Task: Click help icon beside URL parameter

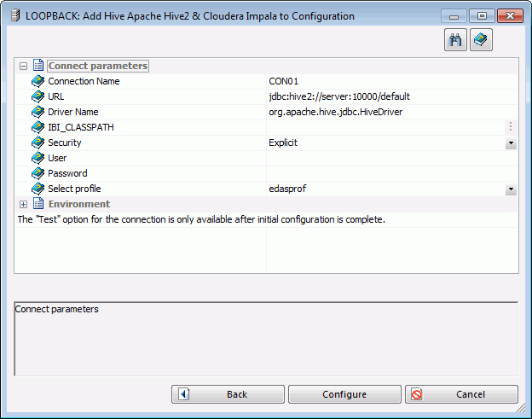Action: tap(38, 96)
